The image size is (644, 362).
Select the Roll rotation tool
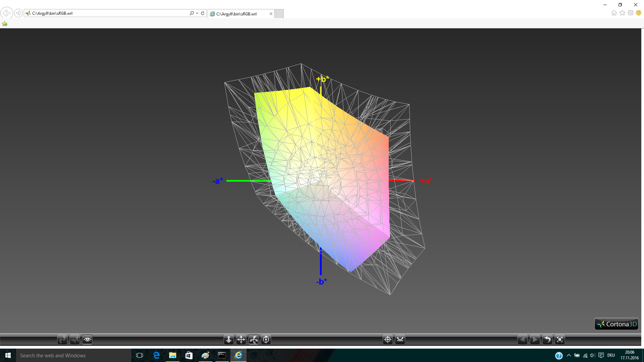click(266, 340)
